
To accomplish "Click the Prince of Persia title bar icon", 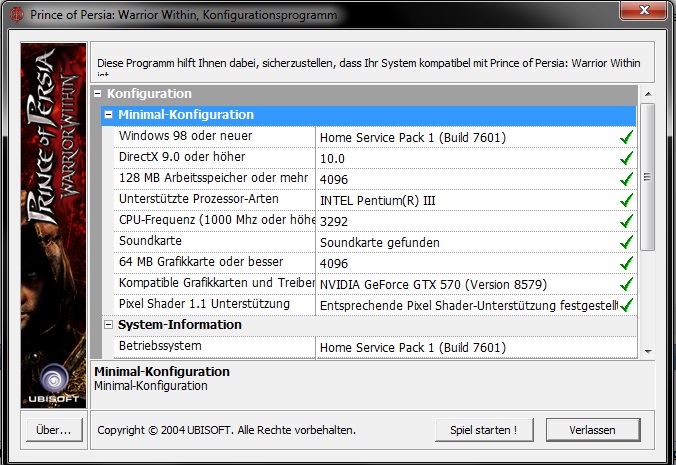I will (x=17, y=14).
